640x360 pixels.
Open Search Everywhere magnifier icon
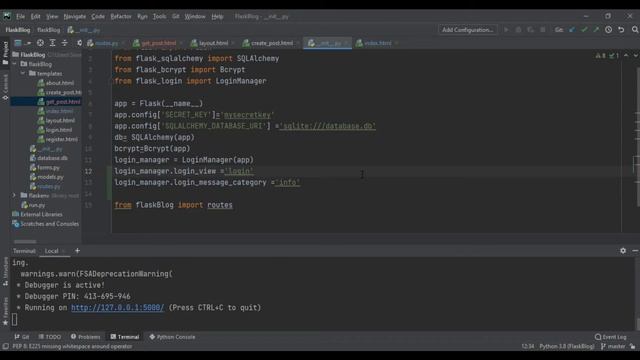[635, 30]
